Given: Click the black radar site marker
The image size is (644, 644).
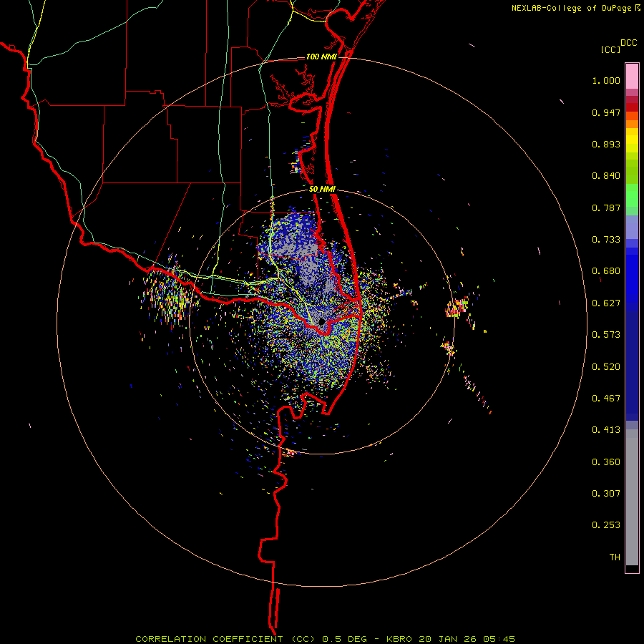Looking at the screenshot, I should pos(321,321).
